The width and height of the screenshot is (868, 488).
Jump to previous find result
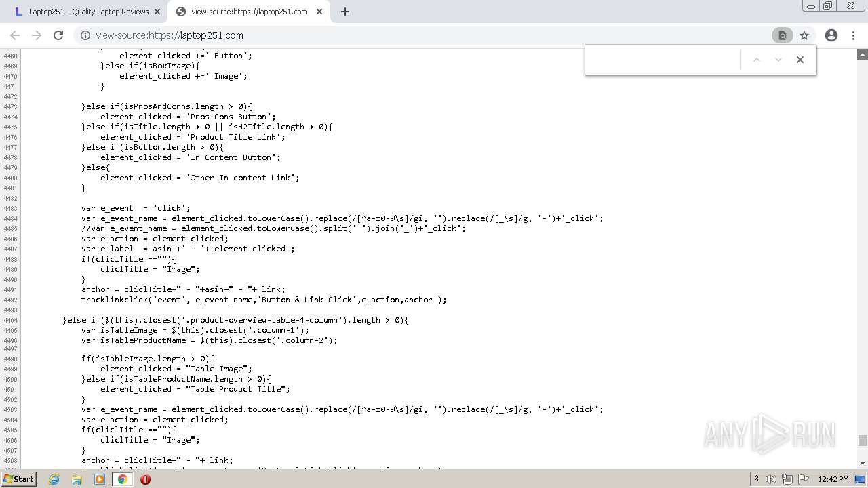pos(757,60)
